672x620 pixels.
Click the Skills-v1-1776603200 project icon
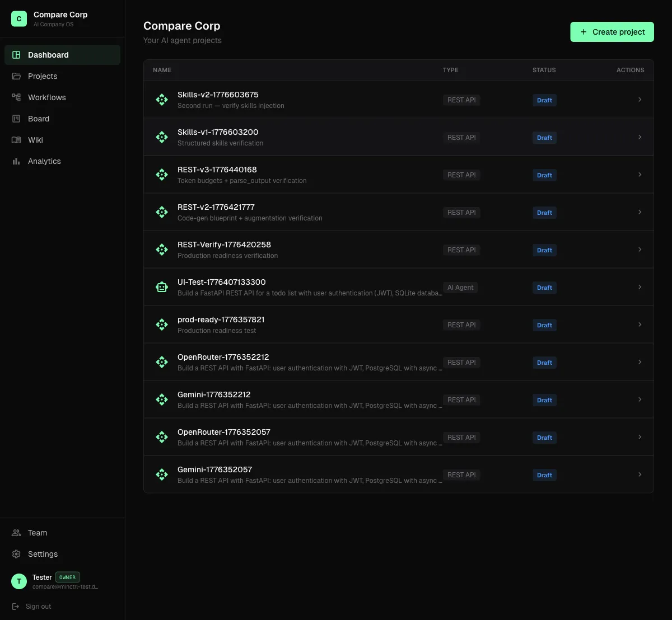click(162, 137)
